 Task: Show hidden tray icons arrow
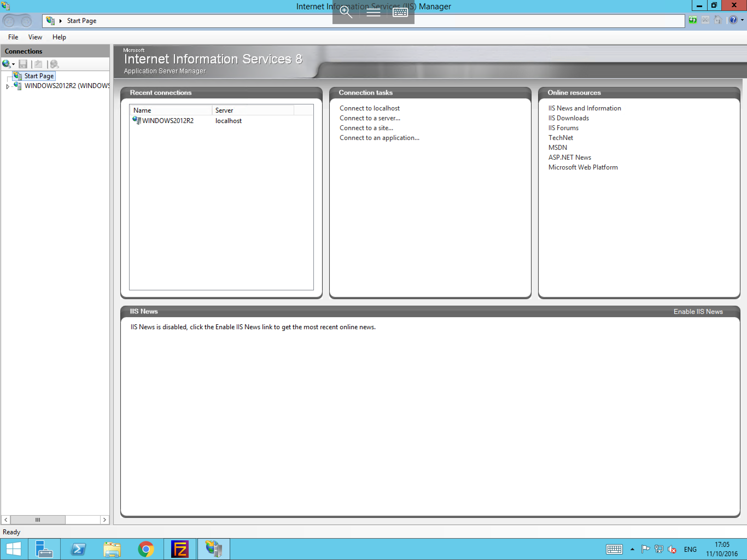click(632, 550)
